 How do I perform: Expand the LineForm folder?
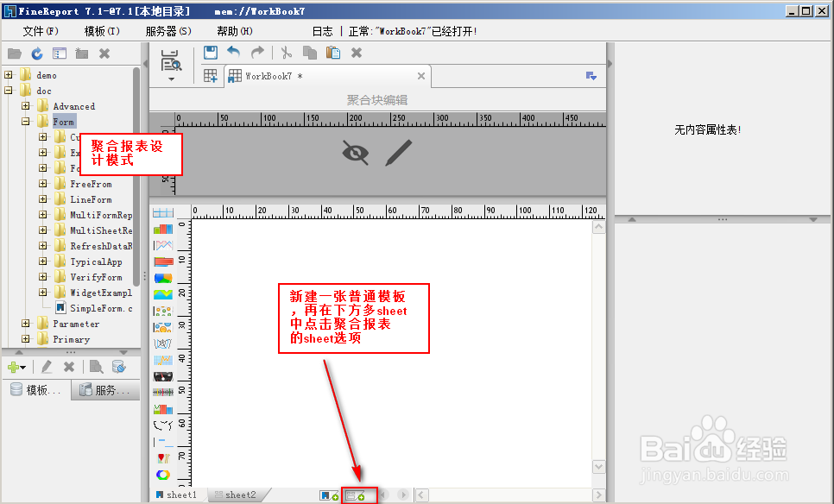[x=42, y=198]
